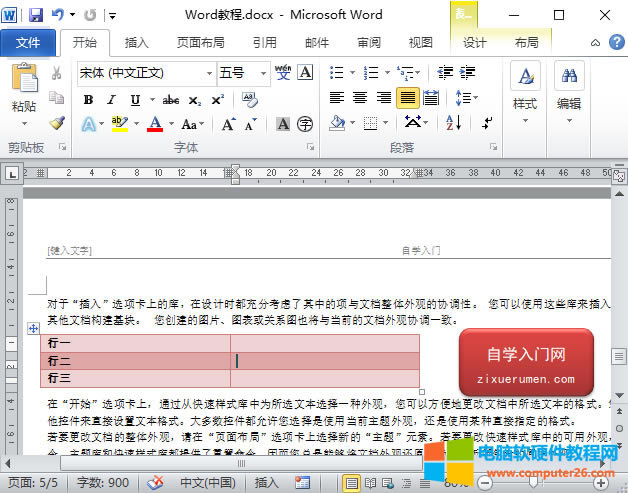
Task: Switch to Print Layout view
Action: (351, 483)
